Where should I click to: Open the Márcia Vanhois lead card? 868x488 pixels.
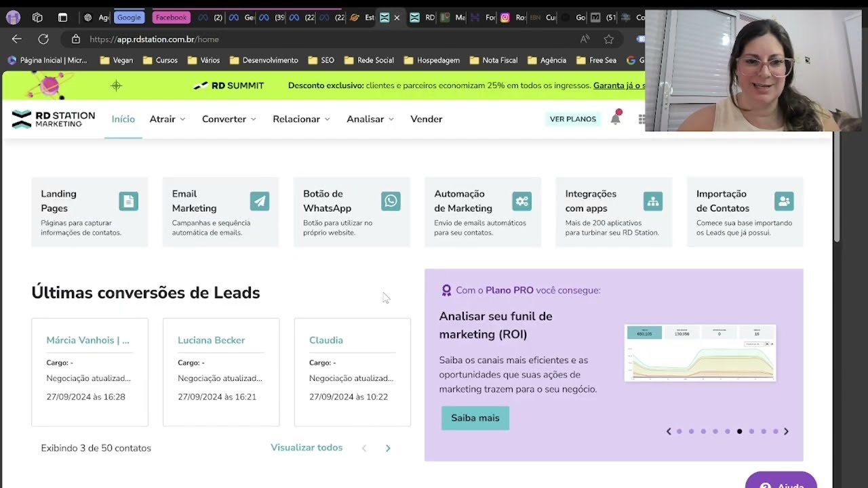tap(90, 372)
